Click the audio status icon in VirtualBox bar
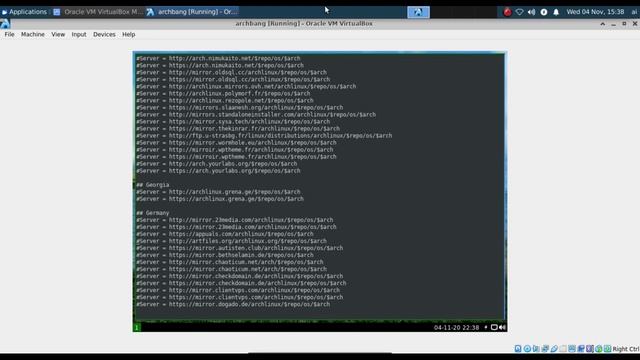Image resolution: width=640 pixels, height=360 pixels. point(536,349)
